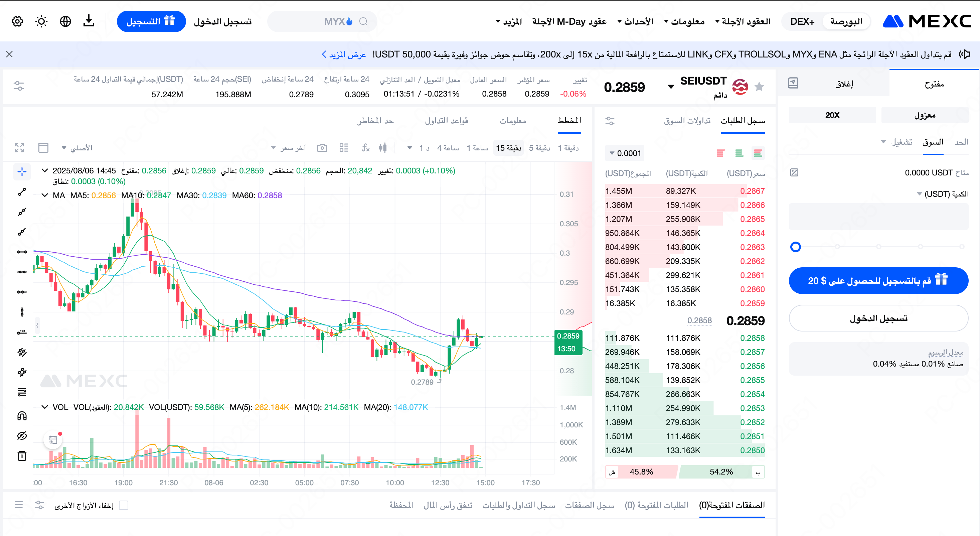
Task: Favorite SEIUSDT with the star icon
Action: coord(759,87)
